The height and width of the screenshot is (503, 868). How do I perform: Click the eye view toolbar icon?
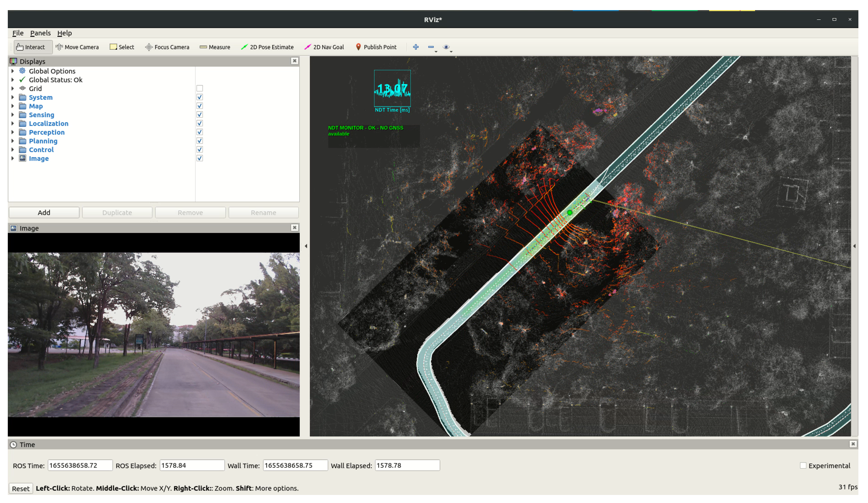point(446,47)
